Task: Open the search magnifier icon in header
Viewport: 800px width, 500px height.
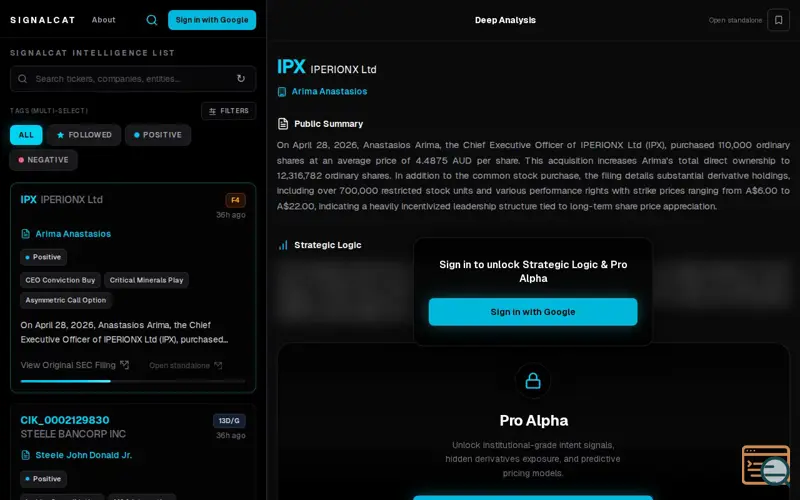Action: tap(152, 20)
